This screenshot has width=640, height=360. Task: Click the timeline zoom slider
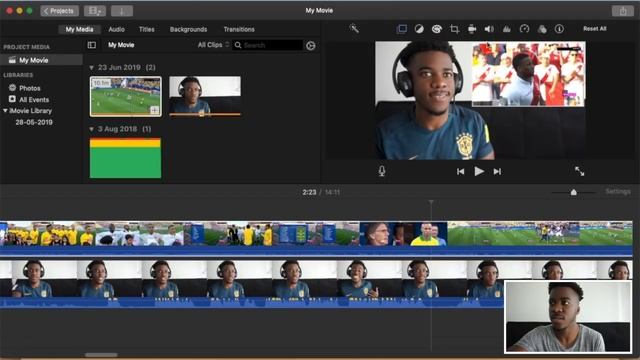[x=573, y=192]
